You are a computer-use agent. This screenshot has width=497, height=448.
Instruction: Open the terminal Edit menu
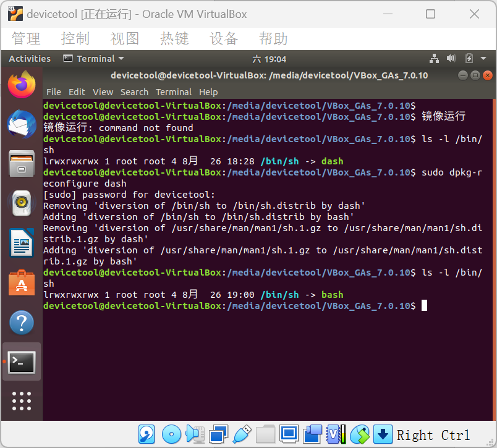[x=77, y=92]
